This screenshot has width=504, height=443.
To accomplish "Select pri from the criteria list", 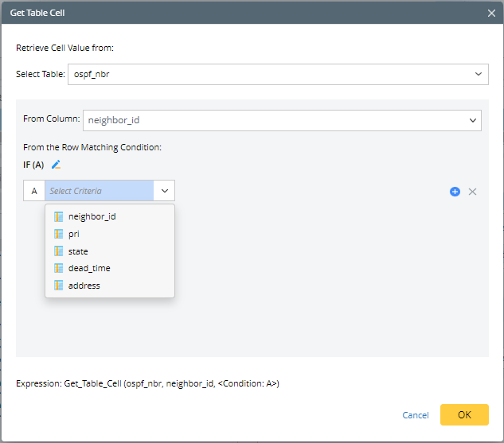I will pyautogui.click(x=74, y=234).
